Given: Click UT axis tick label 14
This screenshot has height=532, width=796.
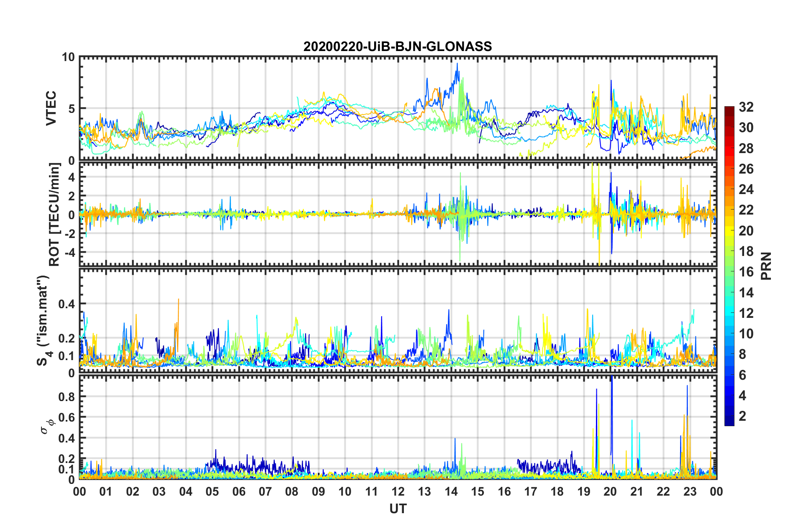Looking at the screenshot, I should pyautogui.click(x=451, y=491).
